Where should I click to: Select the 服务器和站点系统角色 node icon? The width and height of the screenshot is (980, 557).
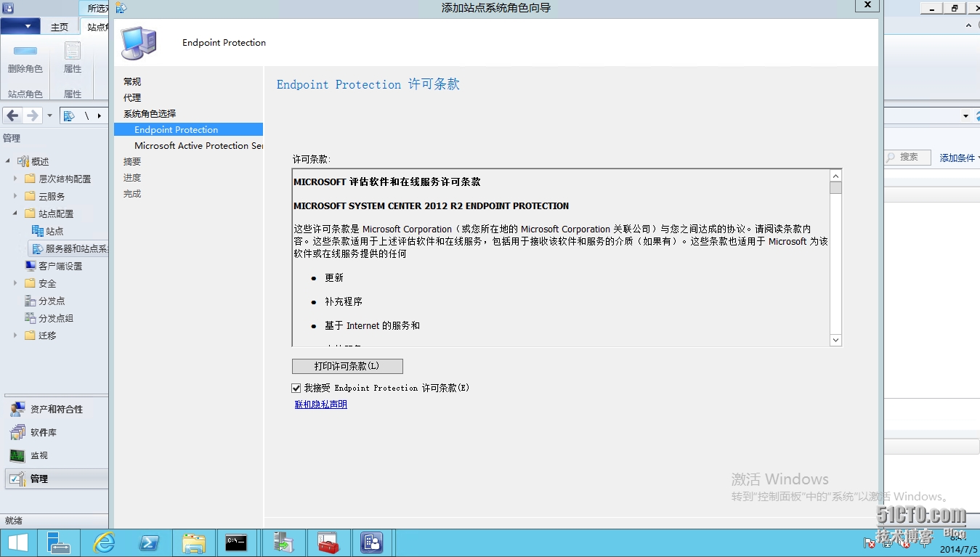pyautogui.click(x=38, y=248)
